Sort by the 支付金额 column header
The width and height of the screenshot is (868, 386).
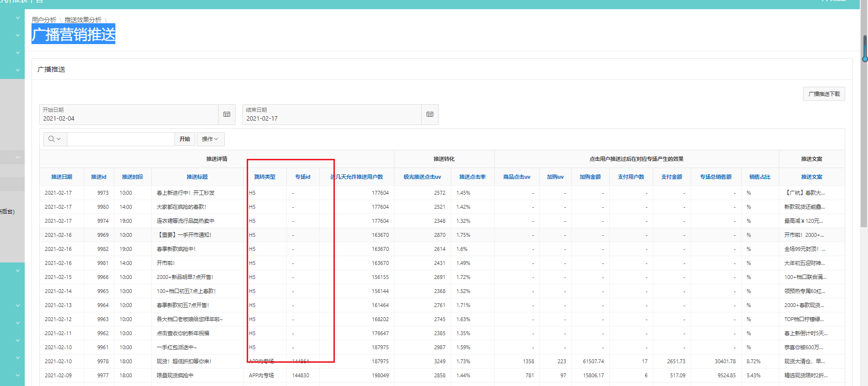[672, 177]
